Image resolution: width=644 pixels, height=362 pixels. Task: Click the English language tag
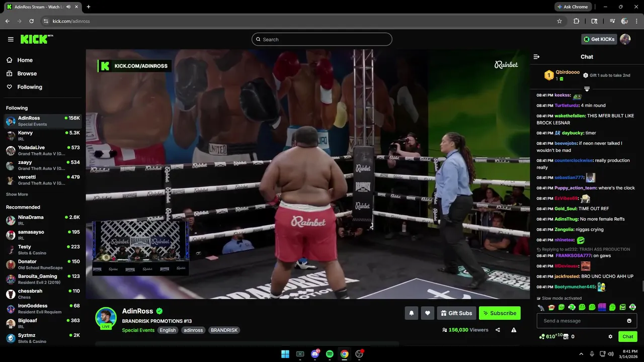point(168,330)
